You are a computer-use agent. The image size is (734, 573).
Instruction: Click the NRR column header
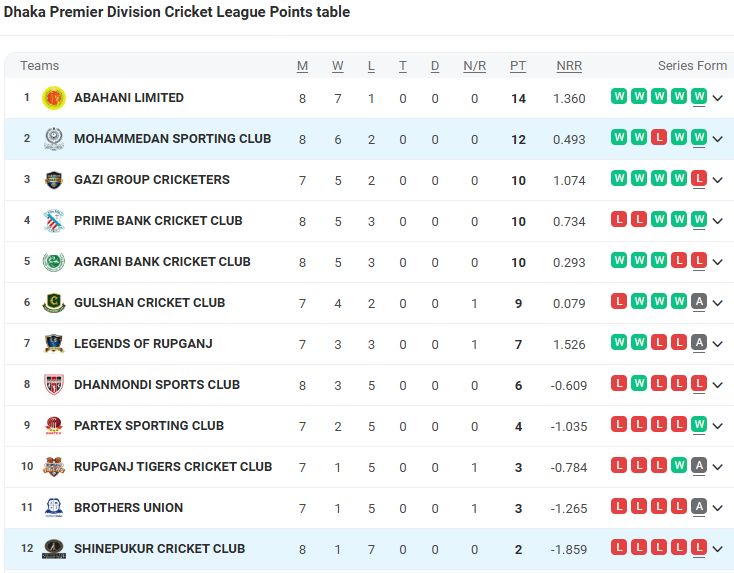[569, 66]
